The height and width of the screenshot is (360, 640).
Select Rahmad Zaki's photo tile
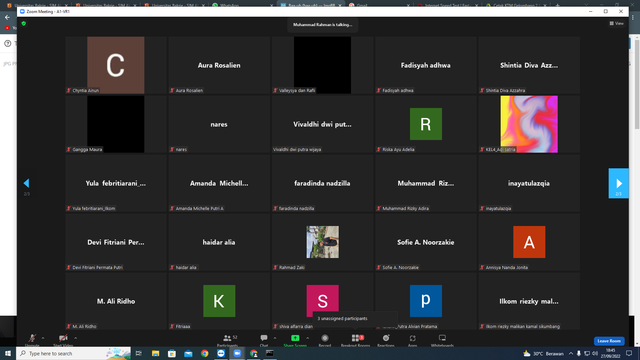pos(322,242)
